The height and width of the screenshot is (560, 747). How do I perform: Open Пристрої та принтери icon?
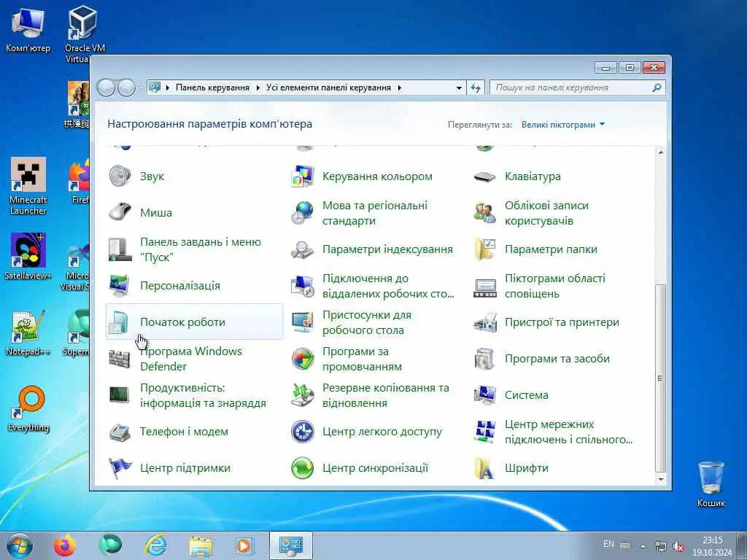485,322
